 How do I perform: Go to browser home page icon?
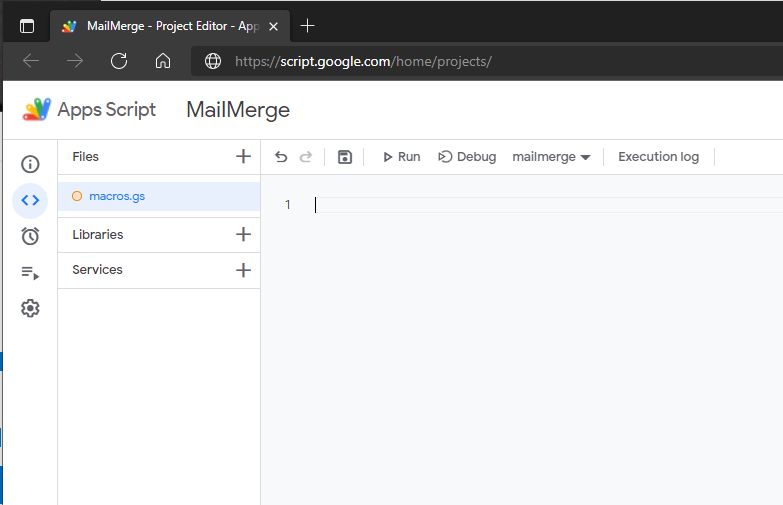(163, 61)
